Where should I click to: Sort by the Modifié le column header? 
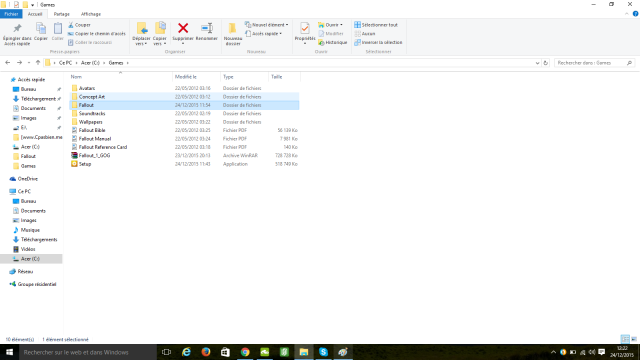click(x=186, y=77)
